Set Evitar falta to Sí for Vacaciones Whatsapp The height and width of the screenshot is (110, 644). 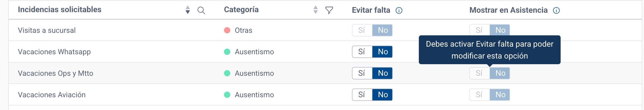coord(362,52)
